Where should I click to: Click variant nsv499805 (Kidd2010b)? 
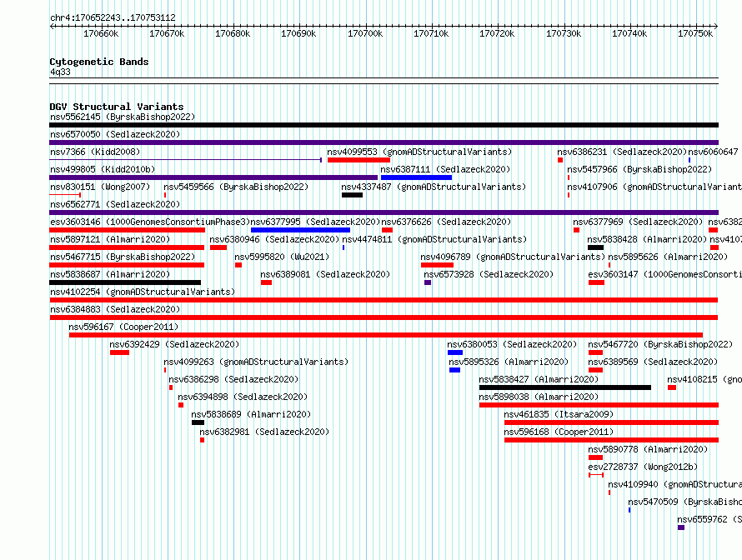point(103,169)
